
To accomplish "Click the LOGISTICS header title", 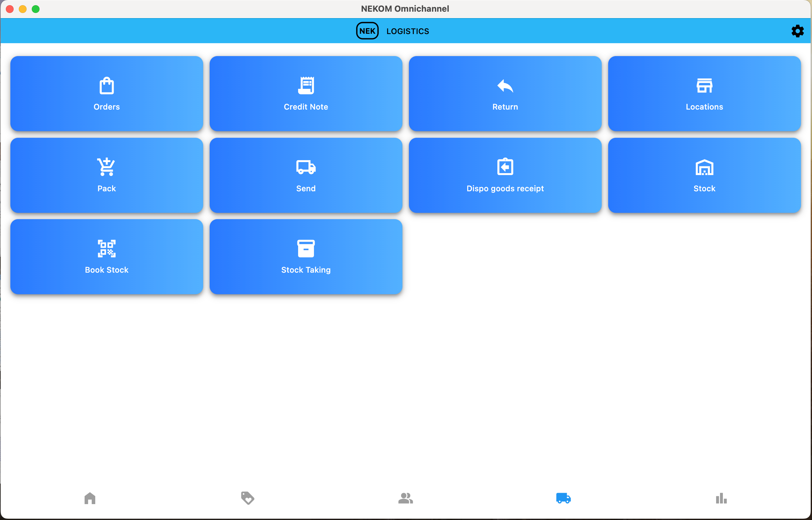I will click(407, 31).
